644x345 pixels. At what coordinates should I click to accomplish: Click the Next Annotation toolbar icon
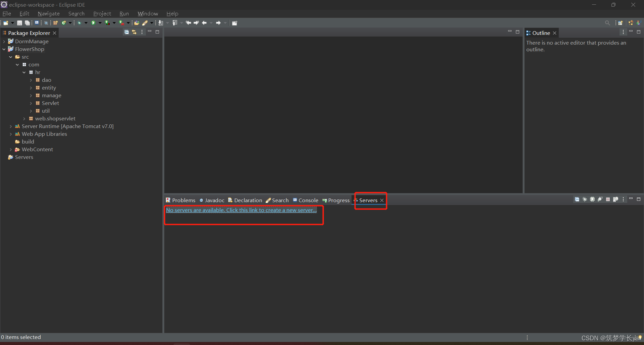(x=161, y=23)
